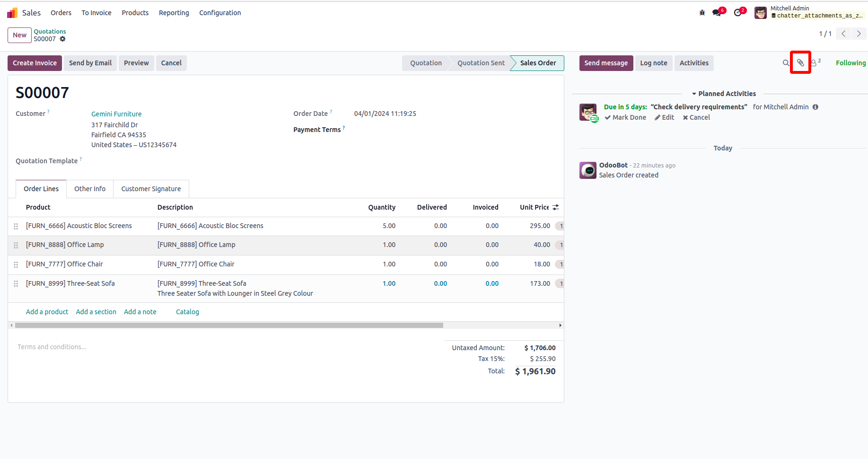Click the gear icon beside S00007

(62, 39)
